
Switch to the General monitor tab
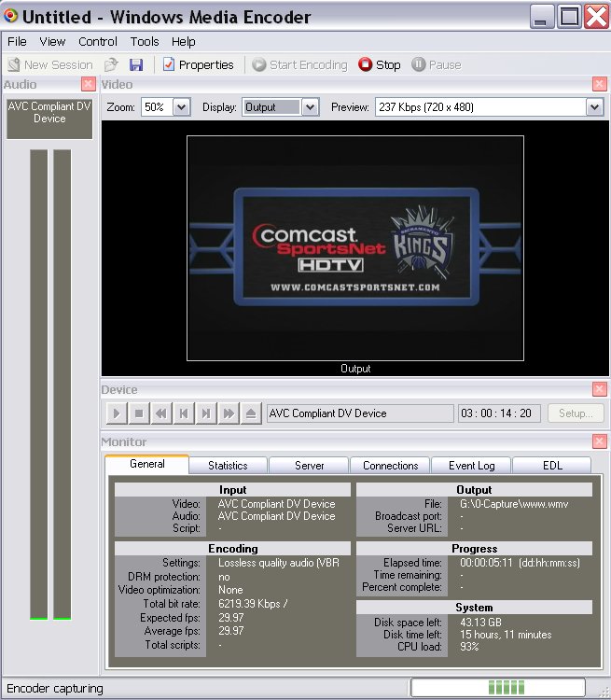coord(146,464)
